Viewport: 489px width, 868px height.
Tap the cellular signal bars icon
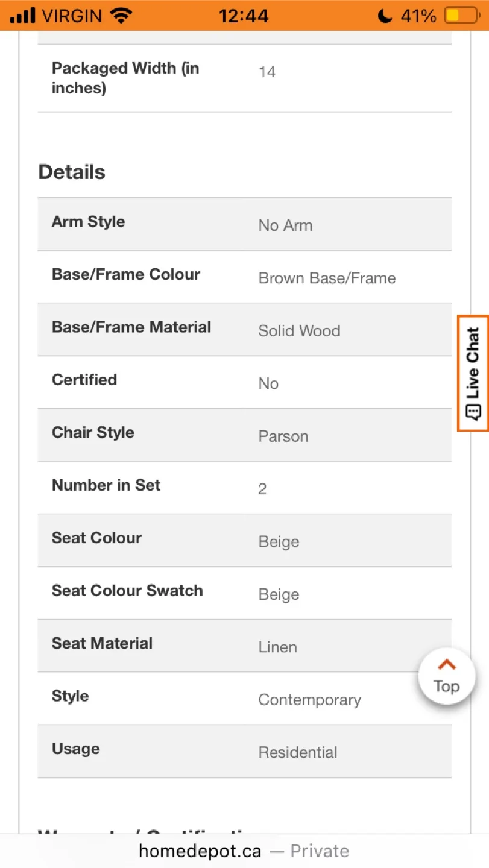(x=23, y=16)
